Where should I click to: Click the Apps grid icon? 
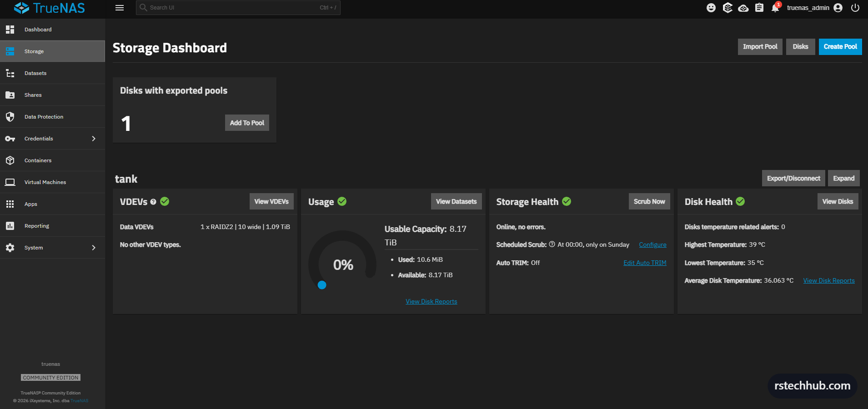coord(10,204)
